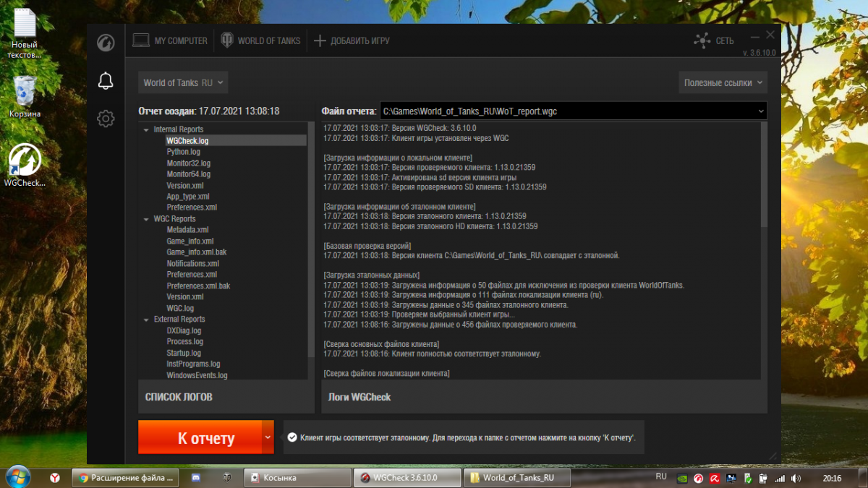Click the RU language indicator in tray
The height and width of the screenshot is (488, 868).
(661, 477)
